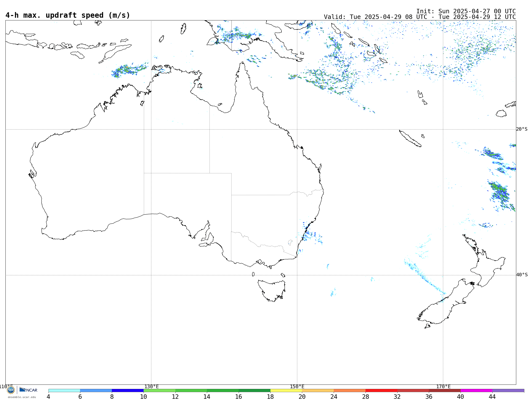
Task: Click the '170°E' longitude label
Action: [443, 386]
